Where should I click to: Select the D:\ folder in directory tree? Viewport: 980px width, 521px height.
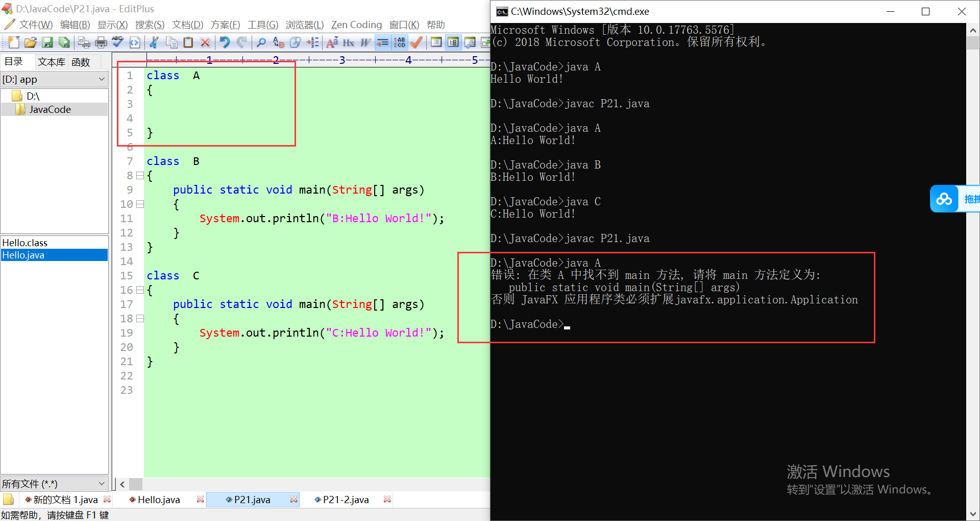pyautogui.click(x=33, y=96)
